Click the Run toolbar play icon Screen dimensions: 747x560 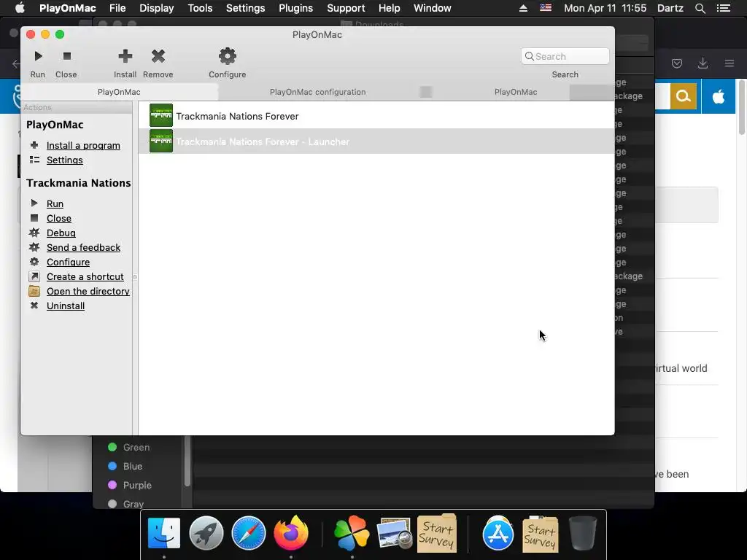38,56
